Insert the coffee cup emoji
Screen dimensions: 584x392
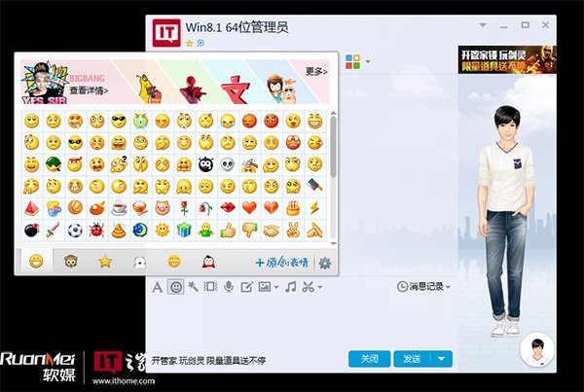coord(119,208)
